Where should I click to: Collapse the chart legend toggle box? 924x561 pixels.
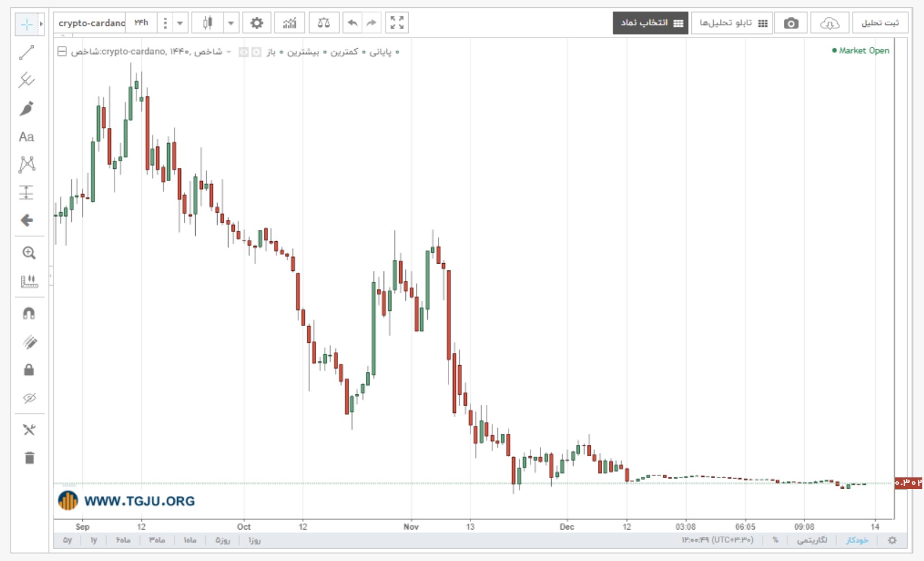coord(62,52)
